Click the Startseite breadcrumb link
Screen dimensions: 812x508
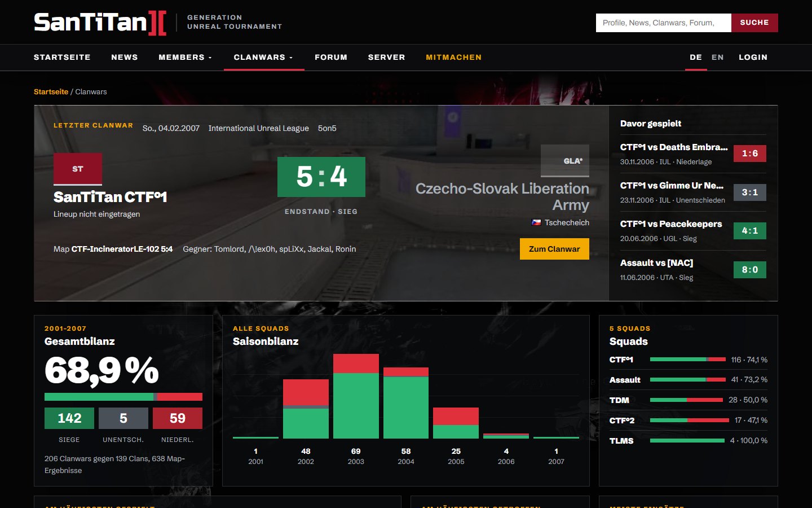(51, 91)
